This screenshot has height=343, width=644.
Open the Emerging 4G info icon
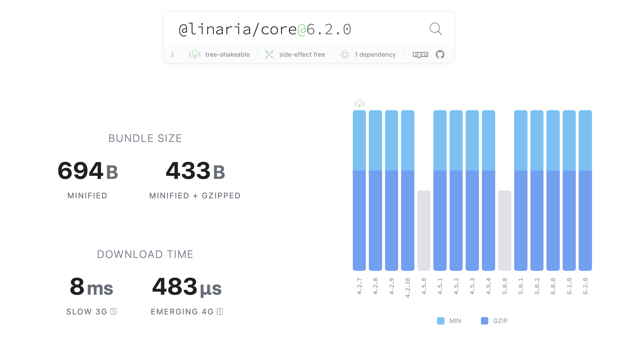click(x=220, y=311)
